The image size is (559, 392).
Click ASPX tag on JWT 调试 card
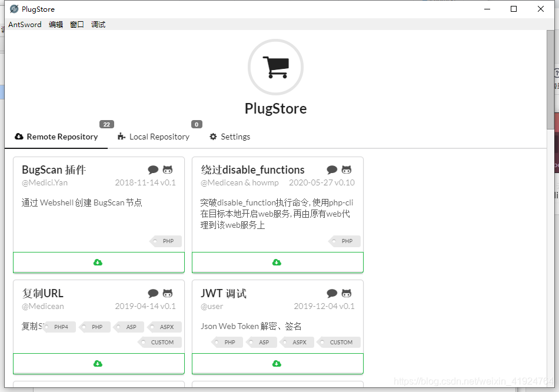(x=297, y=342)
